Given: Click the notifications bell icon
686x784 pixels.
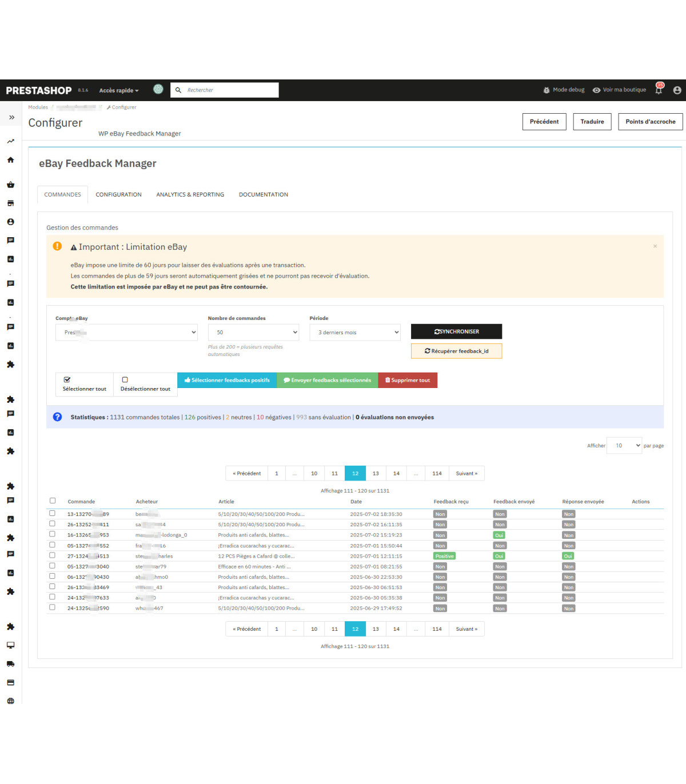Looking at the screenshot, I should [x=659, y=90].
